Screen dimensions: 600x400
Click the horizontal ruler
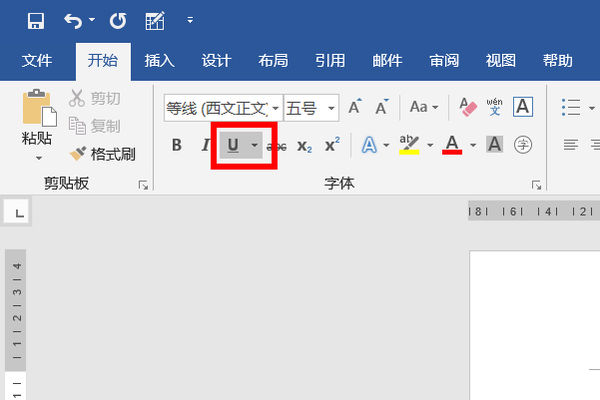[x=534, y=211]
